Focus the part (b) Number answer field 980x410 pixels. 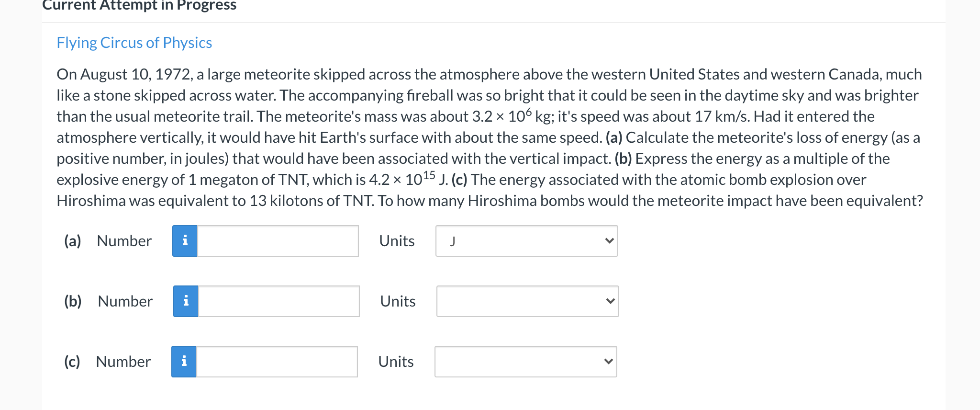279,301
